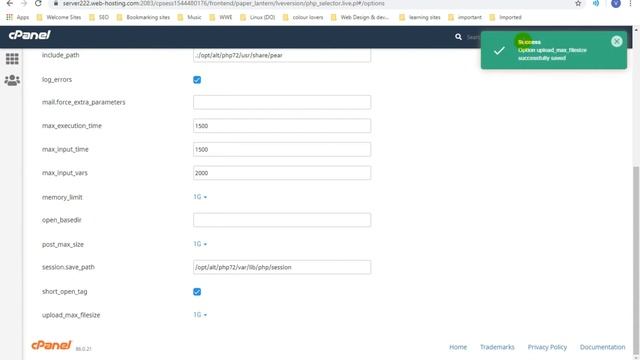Click the Chrome profile avatar
Image resolution: width=640 pixels, height=360 pixels.
[616, 3]
